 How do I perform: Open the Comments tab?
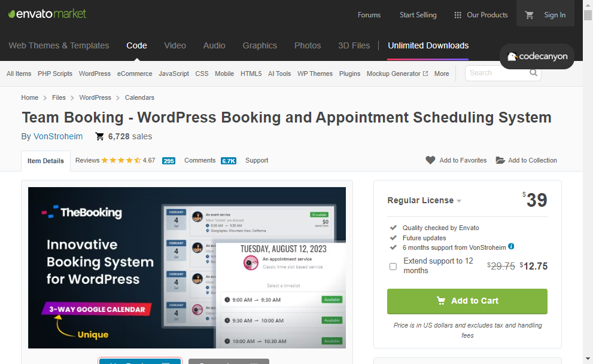(200, 160)
